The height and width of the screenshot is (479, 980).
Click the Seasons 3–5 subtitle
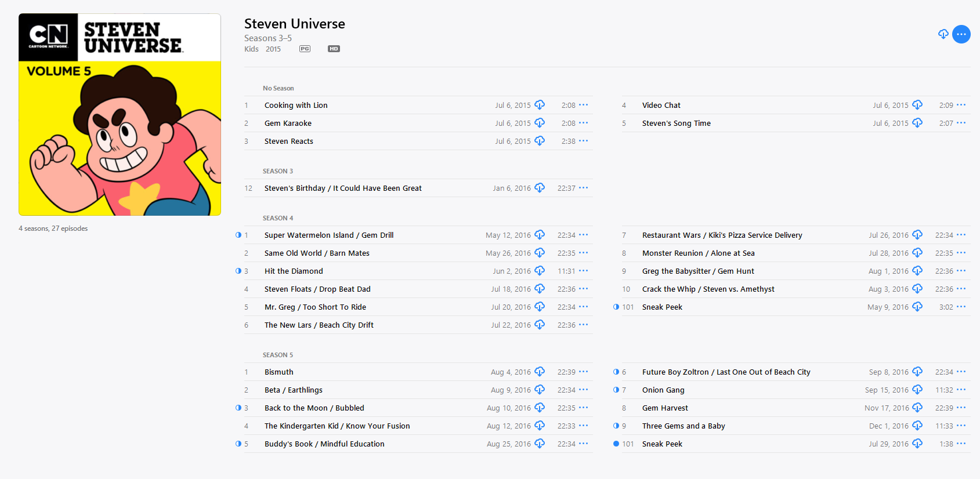click(268, 38)
